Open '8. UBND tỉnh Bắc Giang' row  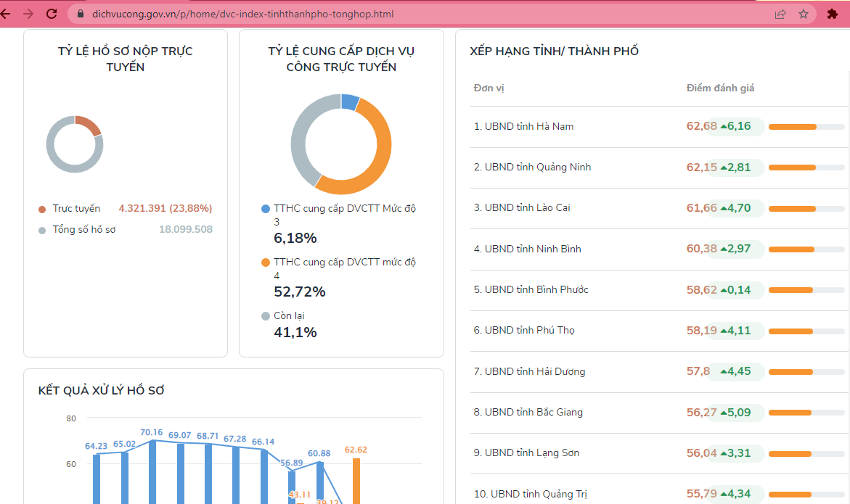tap(659, 413)
